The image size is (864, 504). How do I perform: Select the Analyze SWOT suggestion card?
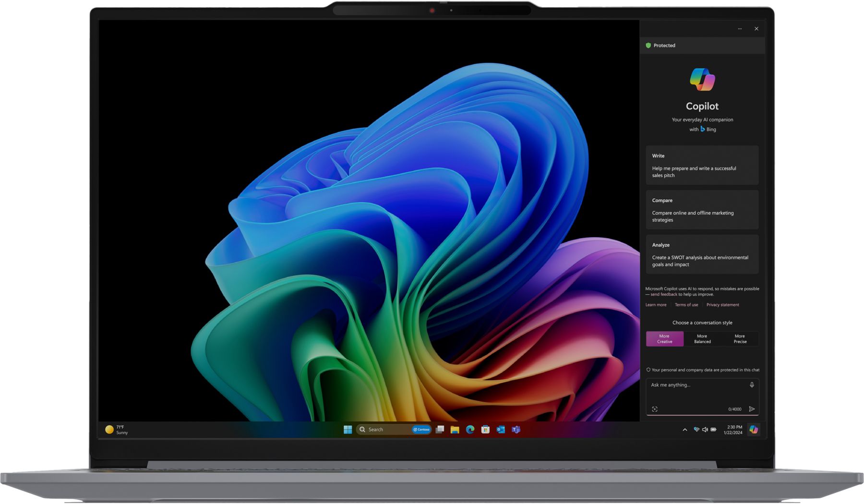(702, 254)
